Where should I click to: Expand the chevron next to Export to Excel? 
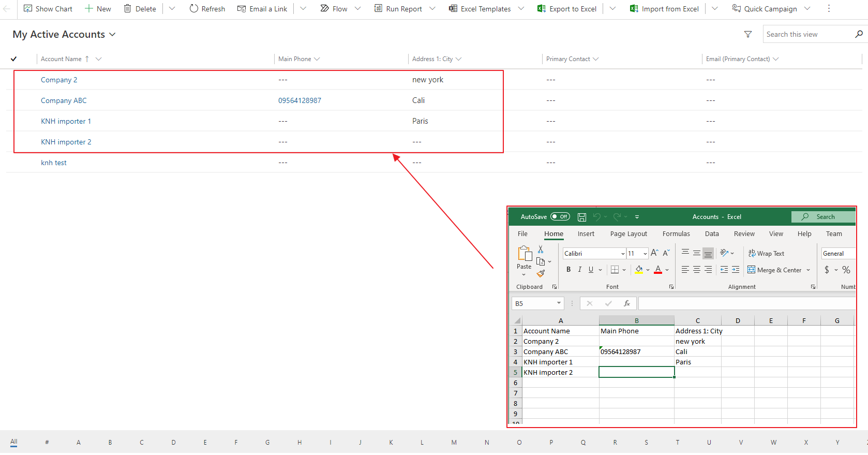click(x=612, y=9)
